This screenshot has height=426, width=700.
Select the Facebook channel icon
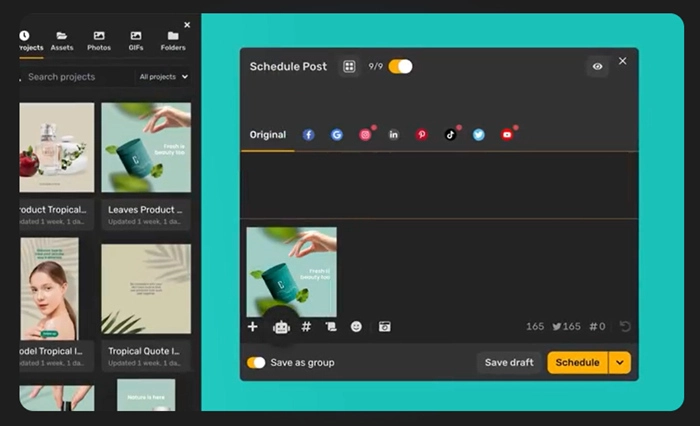[308, 135]
